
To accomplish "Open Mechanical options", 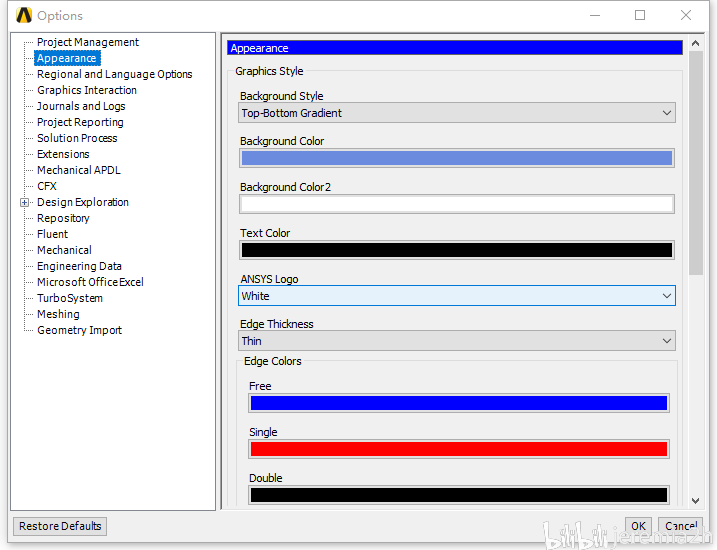I will coord(64,250).
